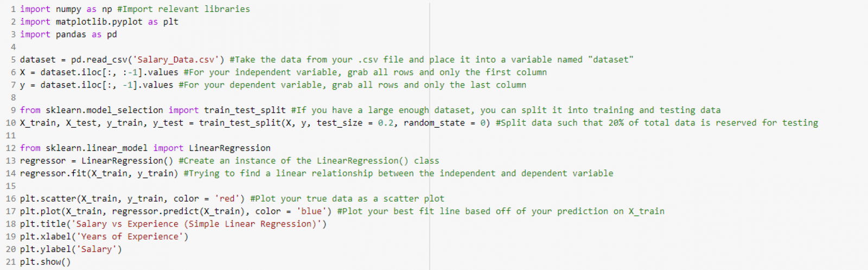Click empty line number 15
The height and width of the screenshot is (270, 868).
tap(11, 186)
